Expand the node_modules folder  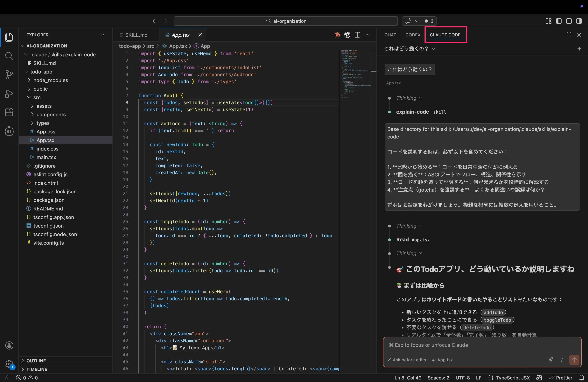66,80
